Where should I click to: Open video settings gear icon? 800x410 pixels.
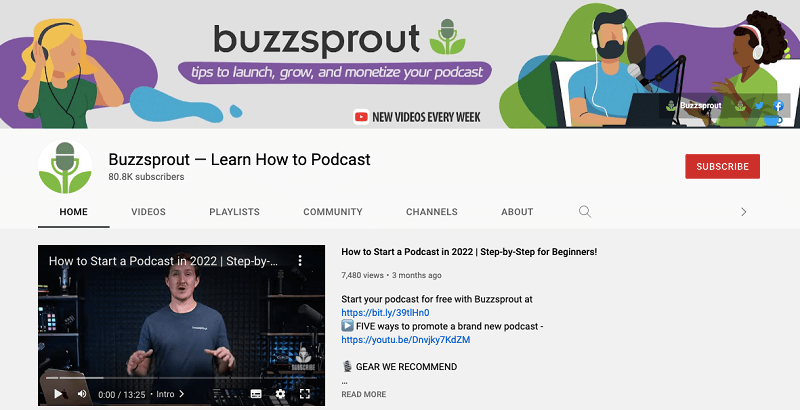pyautogui.click(x=280, y=394)
